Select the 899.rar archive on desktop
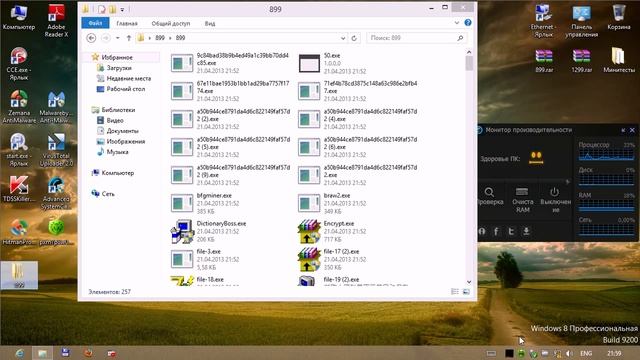Image resolution: width=640 pixels, height=360 pixels. pos(544,60)
